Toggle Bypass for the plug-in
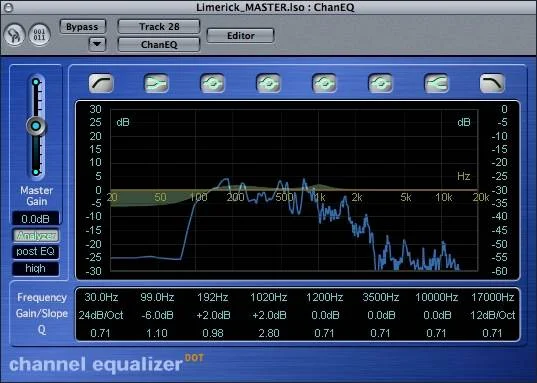Viewport: 537px width, 383px height. [x=82, y=27]
